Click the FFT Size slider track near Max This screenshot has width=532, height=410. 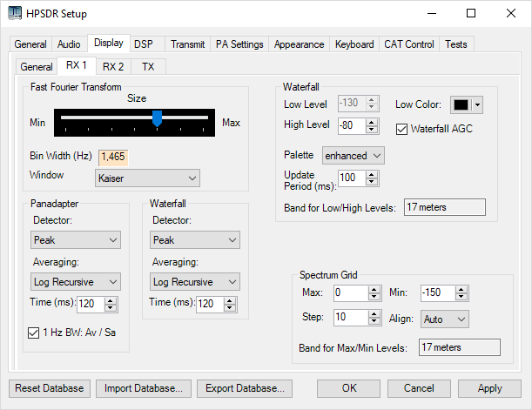(204, 118)
